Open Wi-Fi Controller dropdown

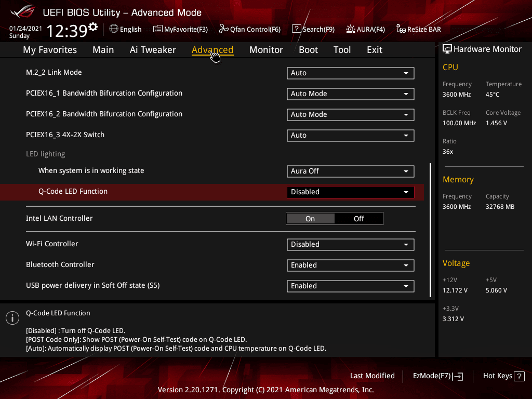pyautogui.click(x=351, y=245)
